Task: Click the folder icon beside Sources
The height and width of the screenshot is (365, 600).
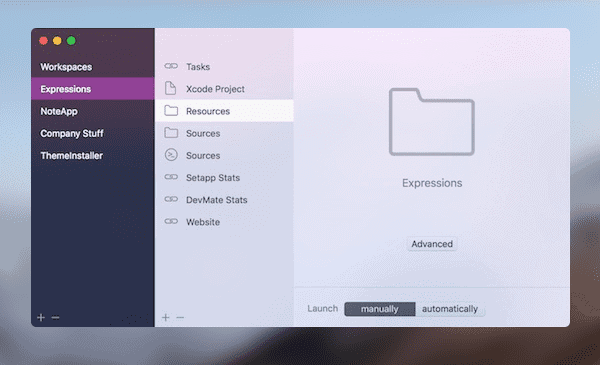Action: point(171,133)
